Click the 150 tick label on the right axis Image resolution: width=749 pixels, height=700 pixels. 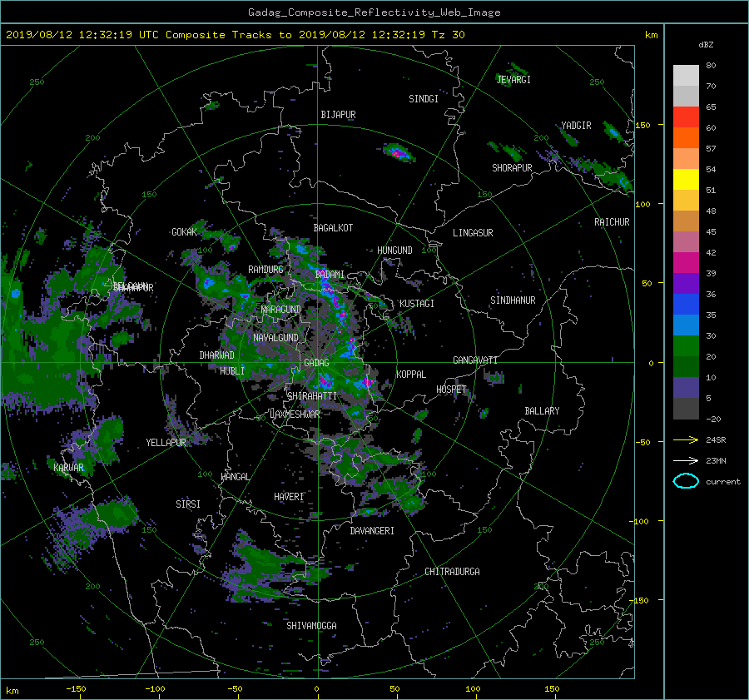643,125
